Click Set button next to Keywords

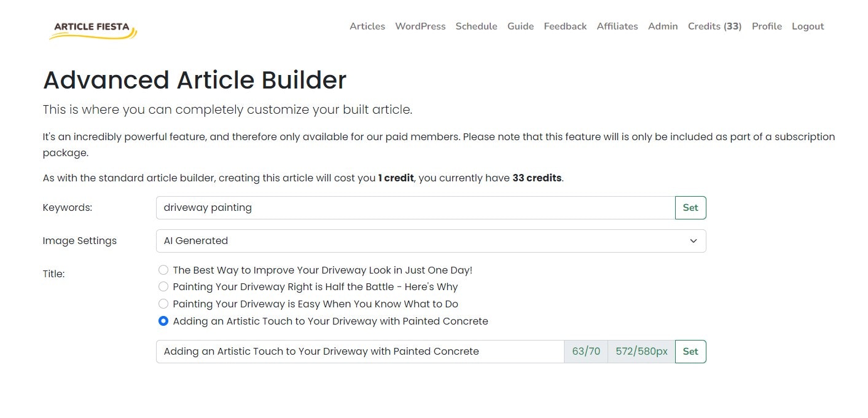690,208
